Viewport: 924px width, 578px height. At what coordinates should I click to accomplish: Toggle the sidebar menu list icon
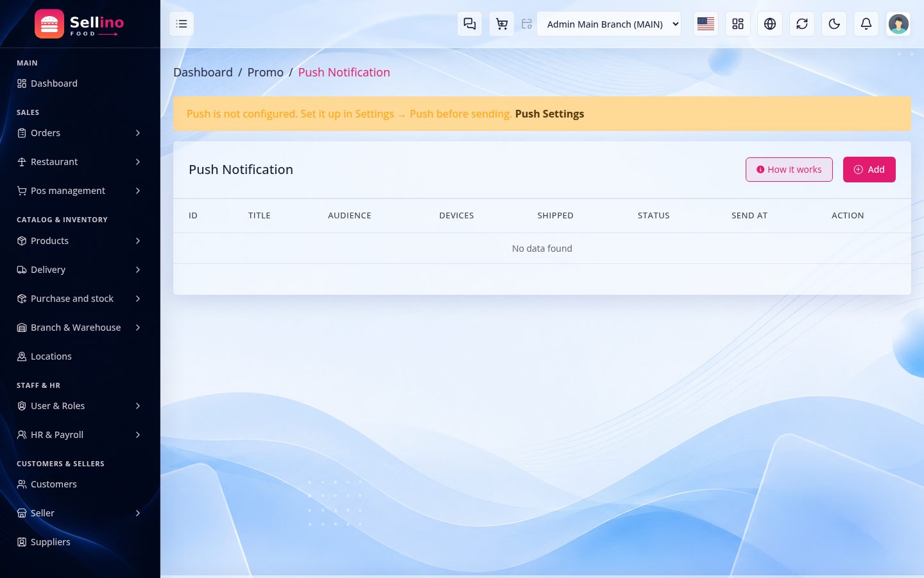coord(182,24)
